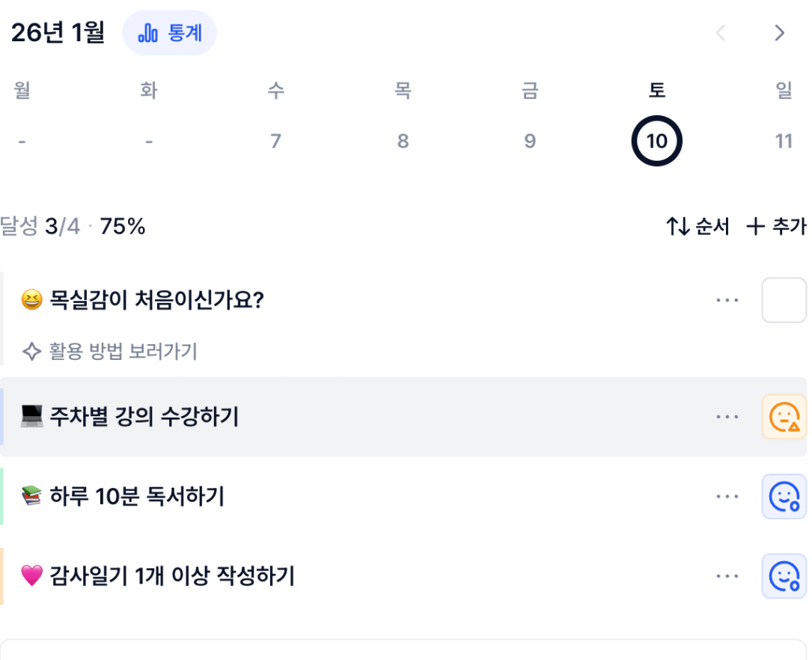Open the 통계 statistics chart button
The image size is (812, 660).
(169, 34)
